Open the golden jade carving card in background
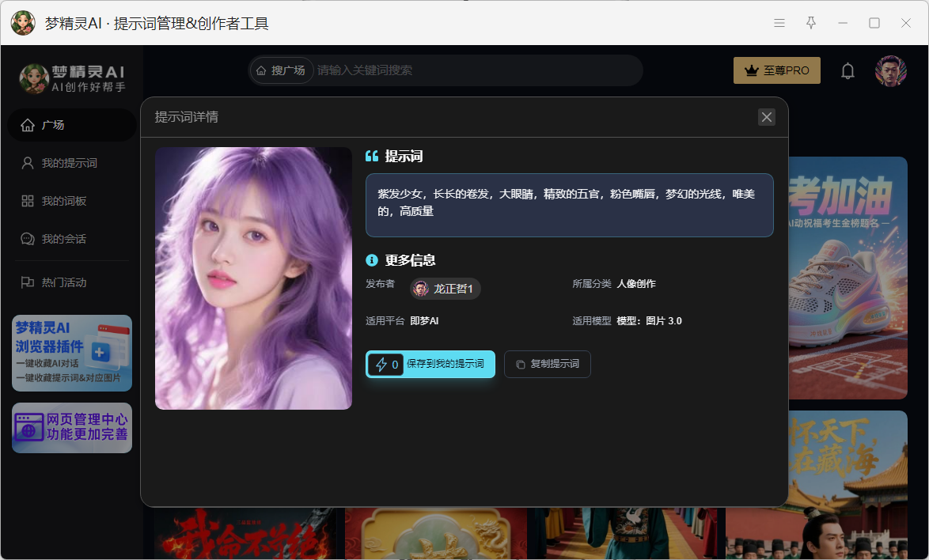Viewport: 929px width, 560px height. 436,533
